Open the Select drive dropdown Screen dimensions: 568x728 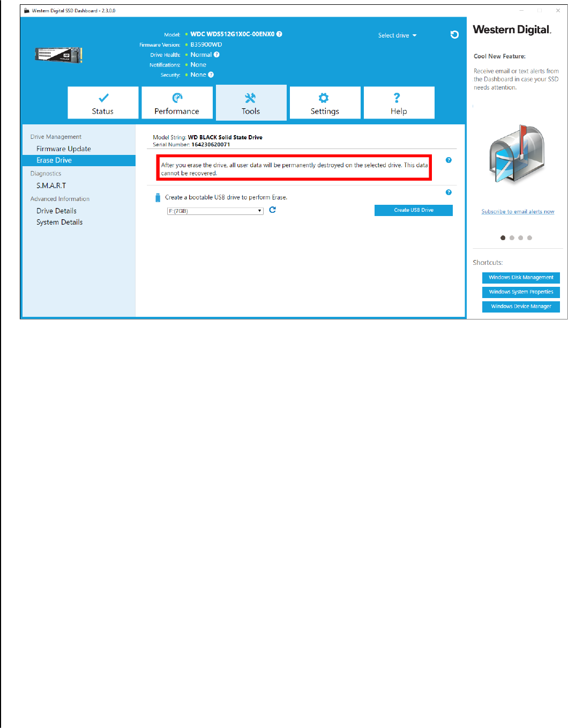tap(397, 35)
